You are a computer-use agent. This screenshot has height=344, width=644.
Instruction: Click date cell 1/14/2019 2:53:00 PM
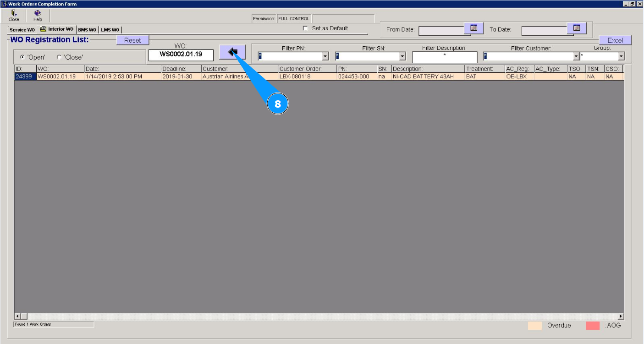click(122, 76)
